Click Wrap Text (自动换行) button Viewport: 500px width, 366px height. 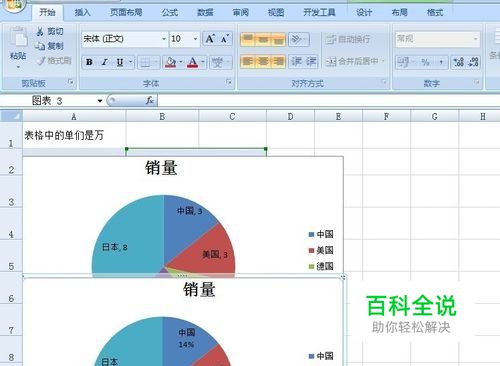pyautogui.click(x=348, y=39)
